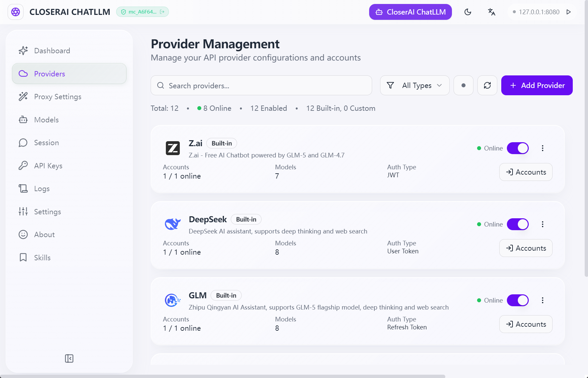Click the API Keys key icon
This screenshot has width=588, height=378.
tap(23, 166)
